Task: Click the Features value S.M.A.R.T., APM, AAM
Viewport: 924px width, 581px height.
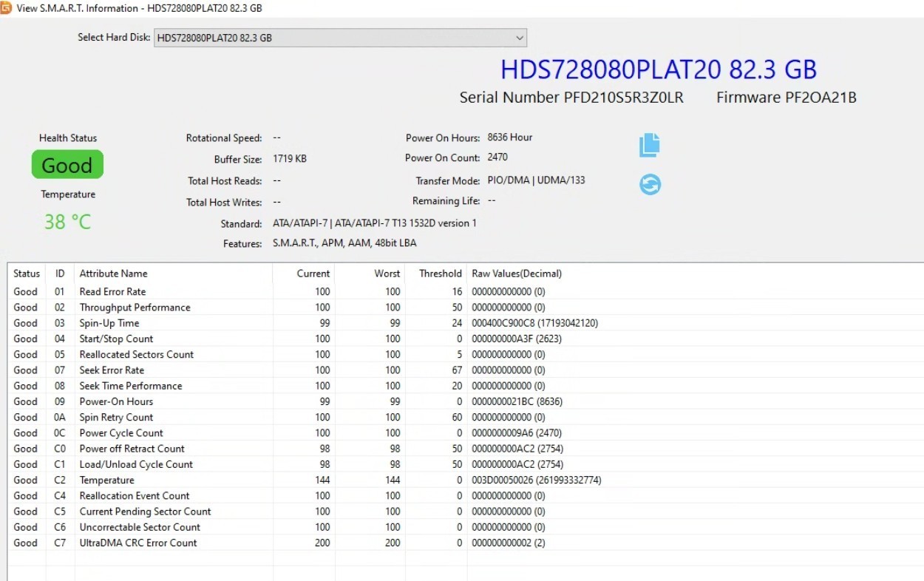Action: 344,243
